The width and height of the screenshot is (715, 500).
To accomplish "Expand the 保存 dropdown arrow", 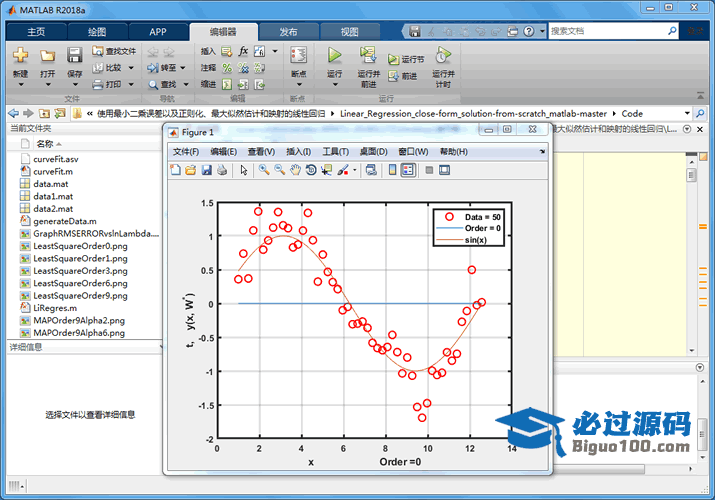I will [x=75, y=85].
